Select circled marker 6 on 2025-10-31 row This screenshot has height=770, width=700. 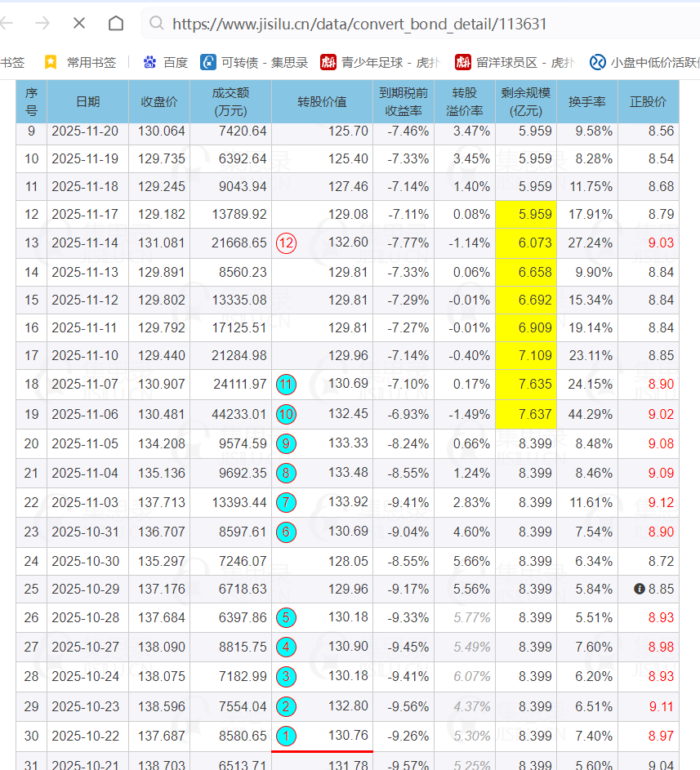(x=286, y=532)
